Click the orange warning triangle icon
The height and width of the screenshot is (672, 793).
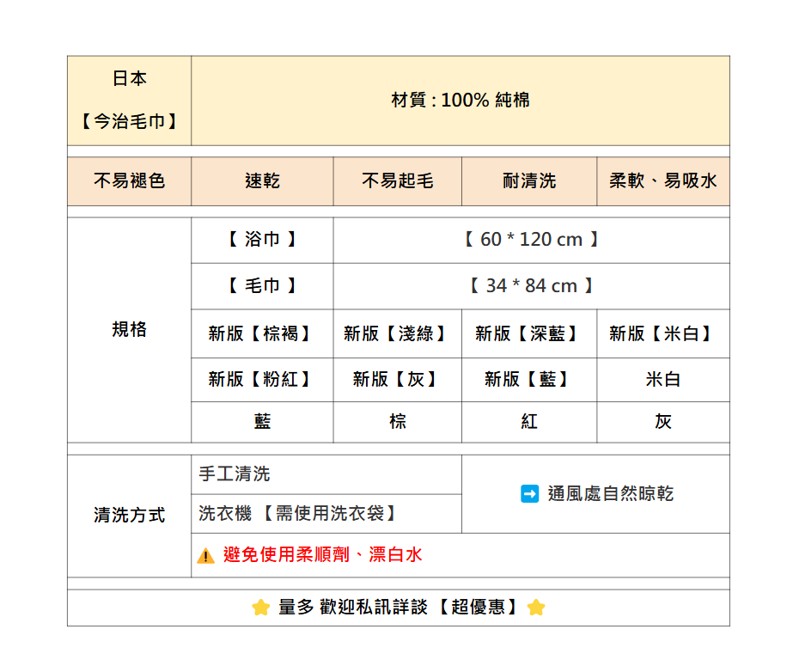[206, 556]
